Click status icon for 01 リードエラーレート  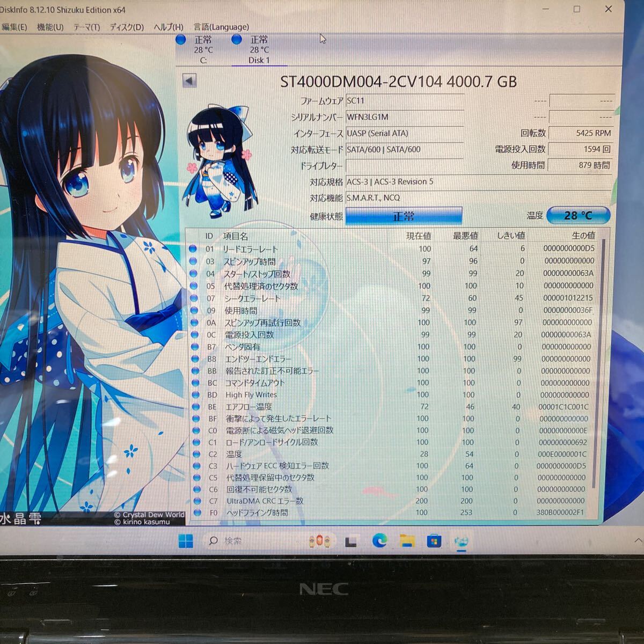pyautogui.click(x=193, y=249)
